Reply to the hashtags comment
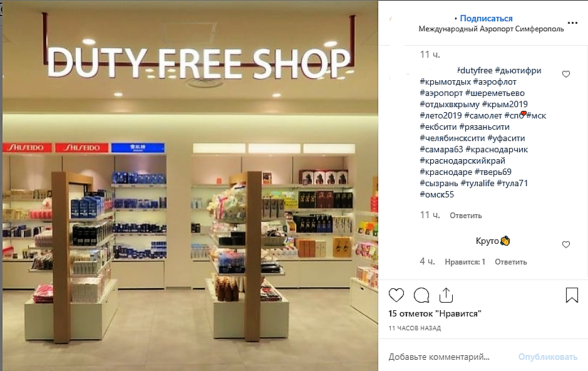This screenshot has width=588, height=371. [466, 216]
